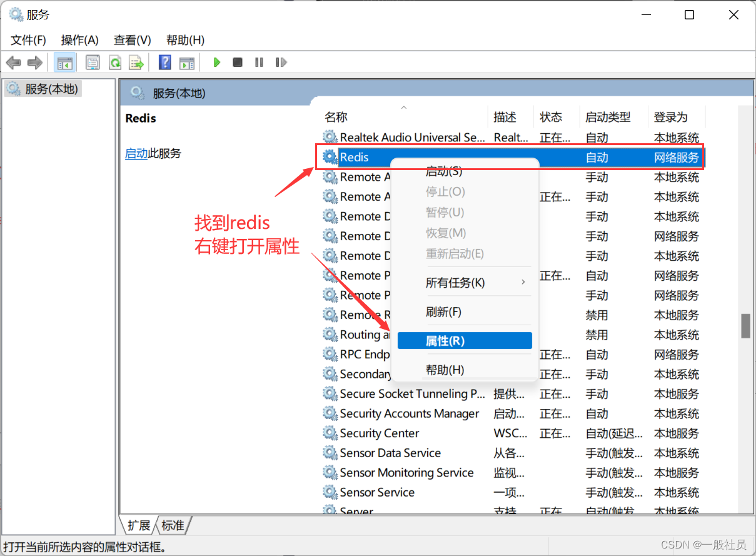The width and height of the screenshot is (756, 556).
Task: Sort by the 描述 column header
Action: pyautogui.click(x=511, y=117)
